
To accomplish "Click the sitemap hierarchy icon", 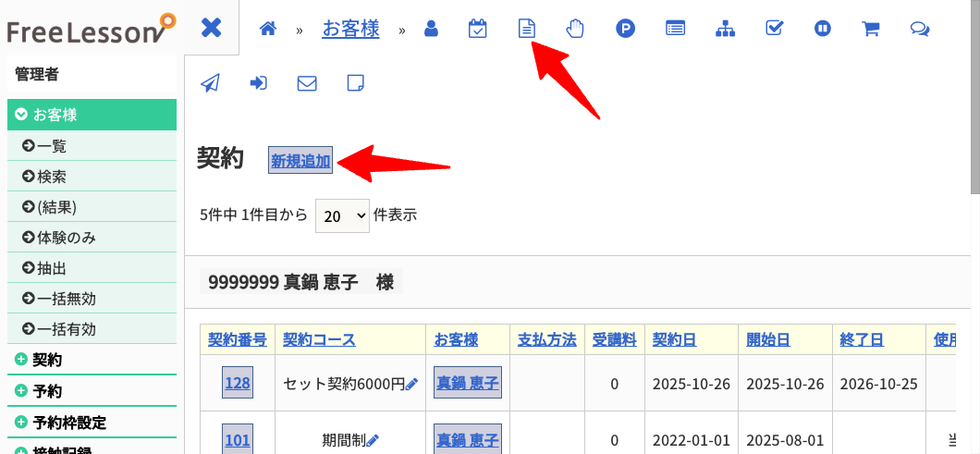I will (725, 29).
